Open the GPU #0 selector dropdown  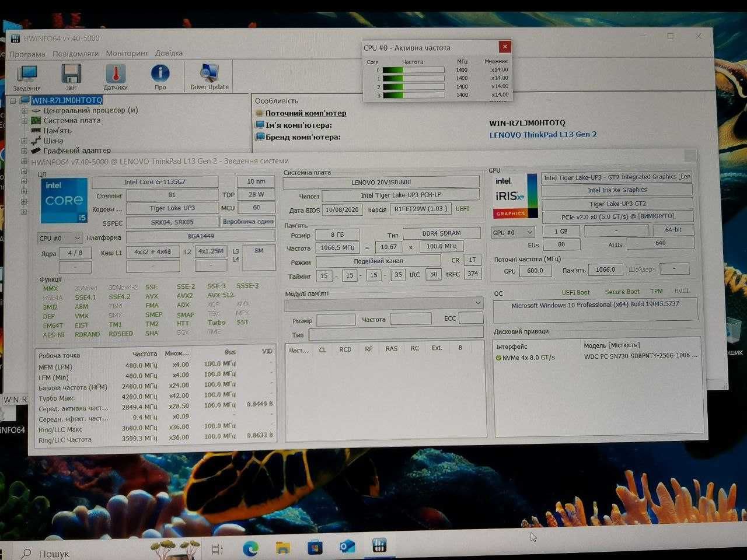pyautogui.click(x=513, y=232)
